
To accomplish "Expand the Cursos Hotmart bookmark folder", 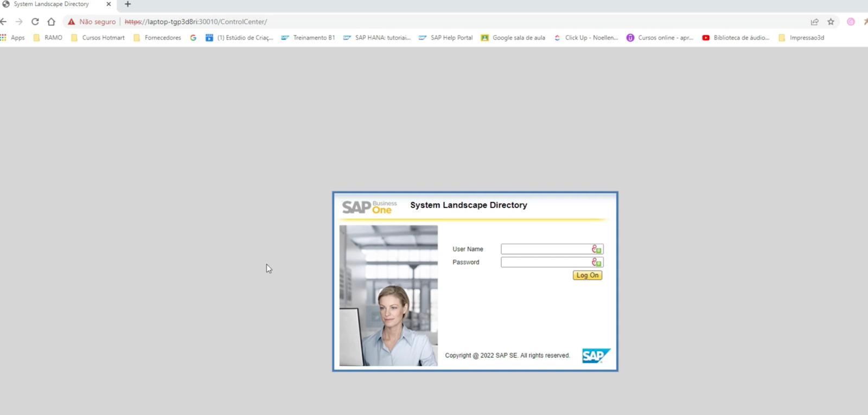I will click(x=98, y=37).
